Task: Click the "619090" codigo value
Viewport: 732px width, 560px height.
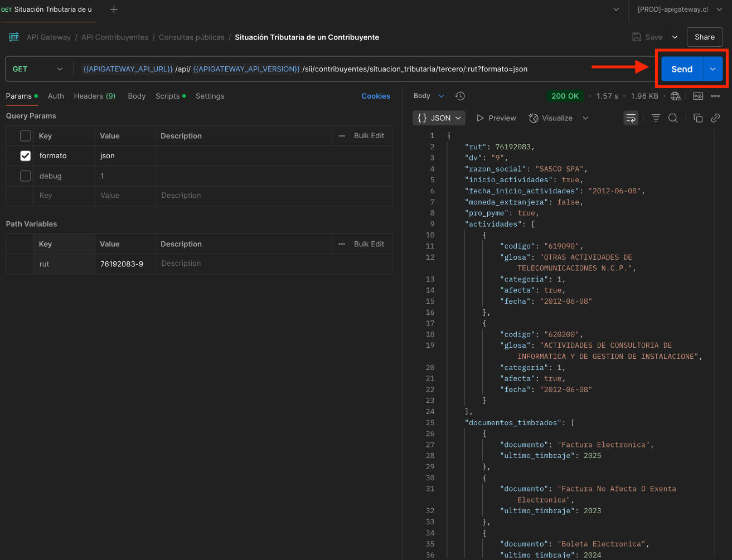Action: pos(561,246)
